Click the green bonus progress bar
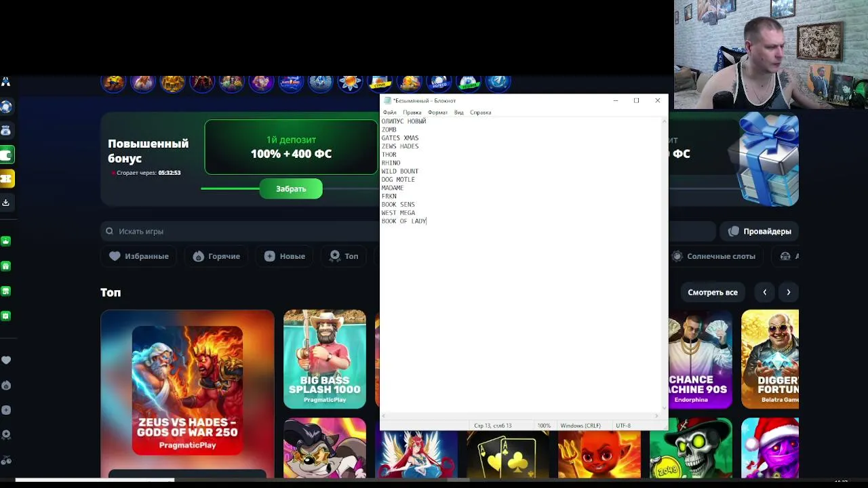The height and width of the screenshot is (488, 868). 231,188
